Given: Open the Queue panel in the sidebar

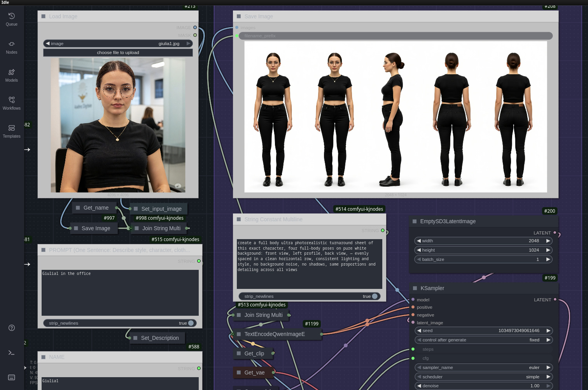Looking at the screenshot, I should [x=12, y=19].
